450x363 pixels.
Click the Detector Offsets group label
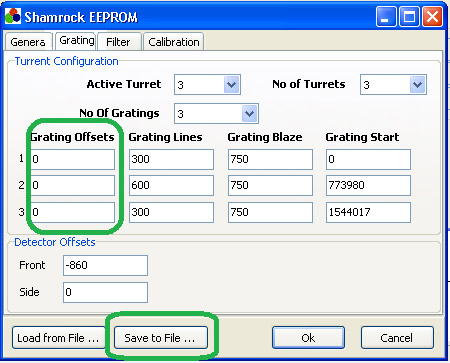55,242
